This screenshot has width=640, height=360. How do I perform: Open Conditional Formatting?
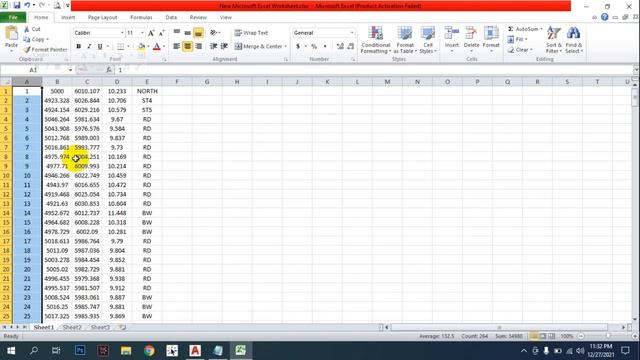(x=376, y=40)
